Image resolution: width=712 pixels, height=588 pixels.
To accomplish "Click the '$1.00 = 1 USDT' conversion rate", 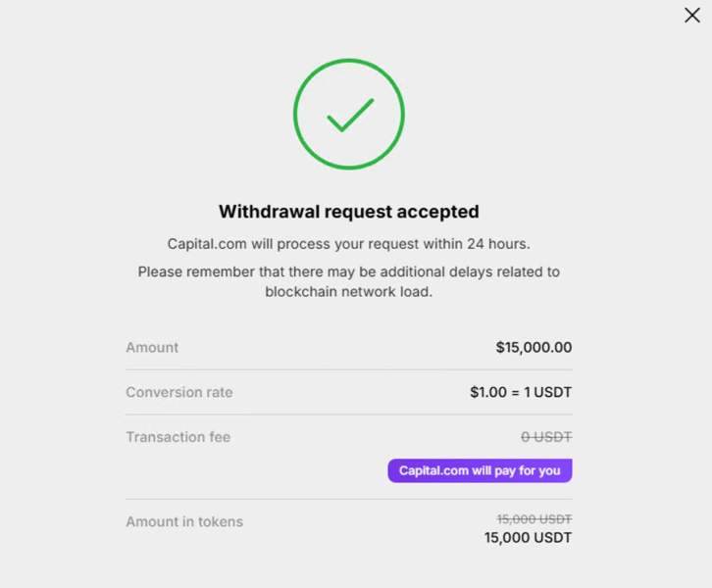I will (x=521, y=392).
